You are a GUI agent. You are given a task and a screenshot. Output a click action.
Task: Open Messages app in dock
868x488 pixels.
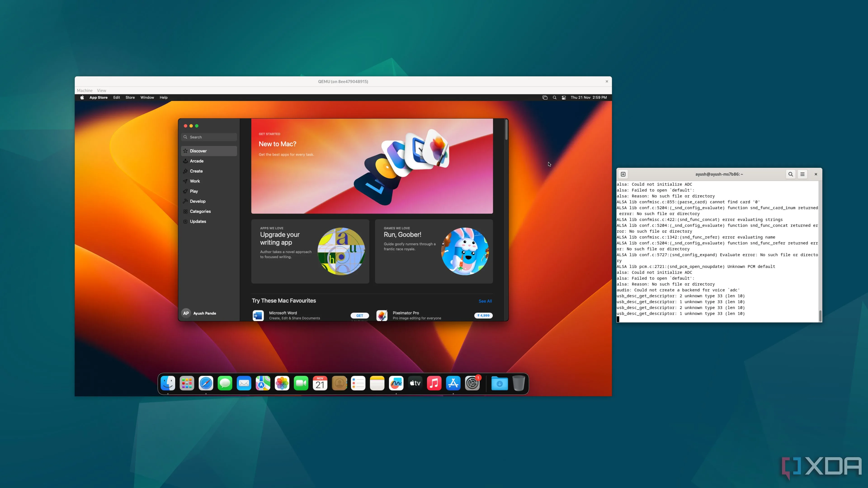225,383
